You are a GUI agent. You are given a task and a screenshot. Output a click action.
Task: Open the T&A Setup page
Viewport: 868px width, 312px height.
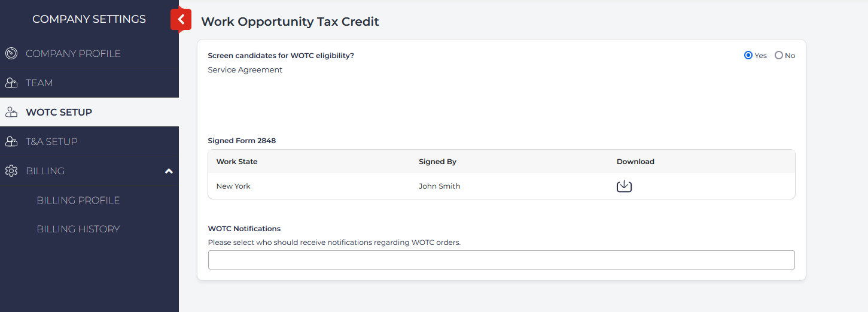pos(51,141)
